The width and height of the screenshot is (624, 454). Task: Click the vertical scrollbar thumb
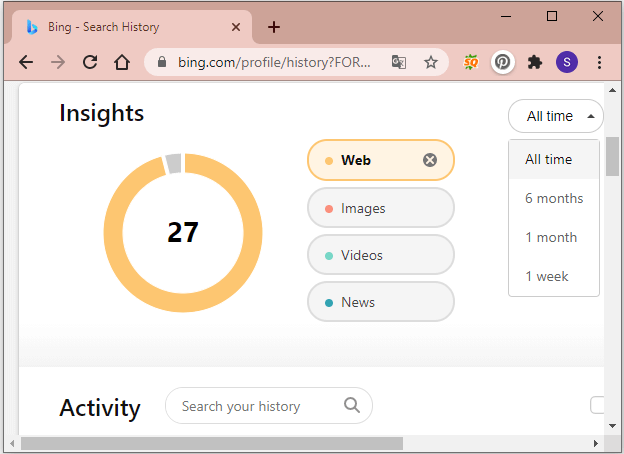612,156
